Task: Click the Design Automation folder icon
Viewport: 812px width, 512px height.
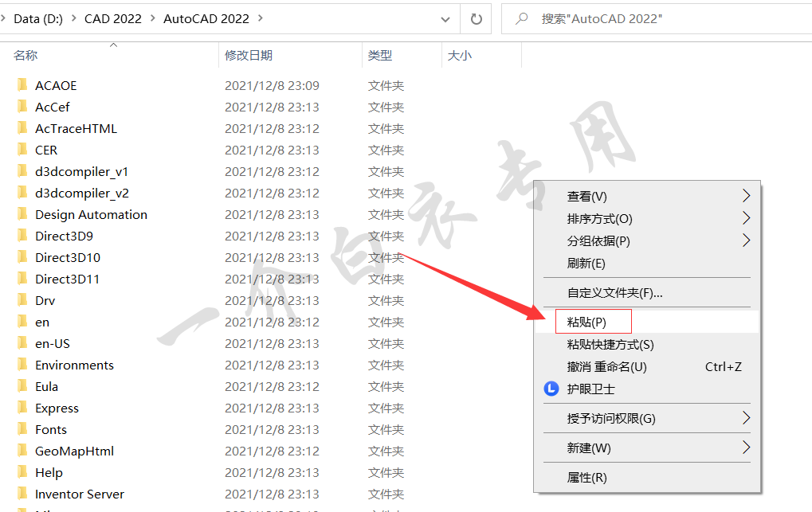Action: 22,214
